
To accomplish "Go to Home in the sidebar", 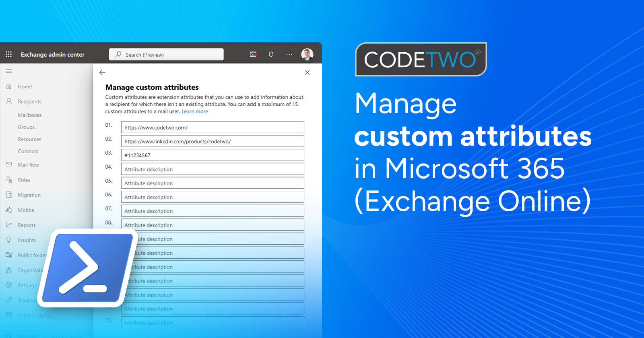I will (x=25, y=87).
